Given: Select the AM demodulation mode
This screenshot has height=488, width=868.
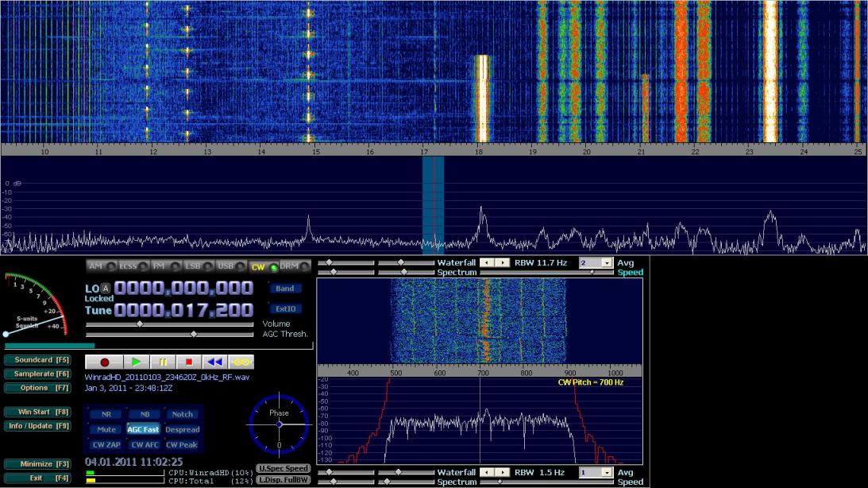Looking at the screenshot, I should 99,266.
